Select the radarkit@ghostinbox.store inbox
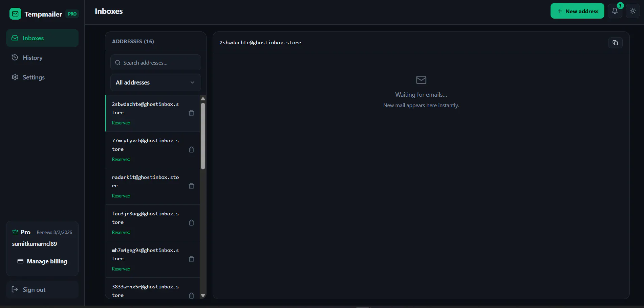Image resolution: width=644 pixels, height=308 pixels. point(152,186)
